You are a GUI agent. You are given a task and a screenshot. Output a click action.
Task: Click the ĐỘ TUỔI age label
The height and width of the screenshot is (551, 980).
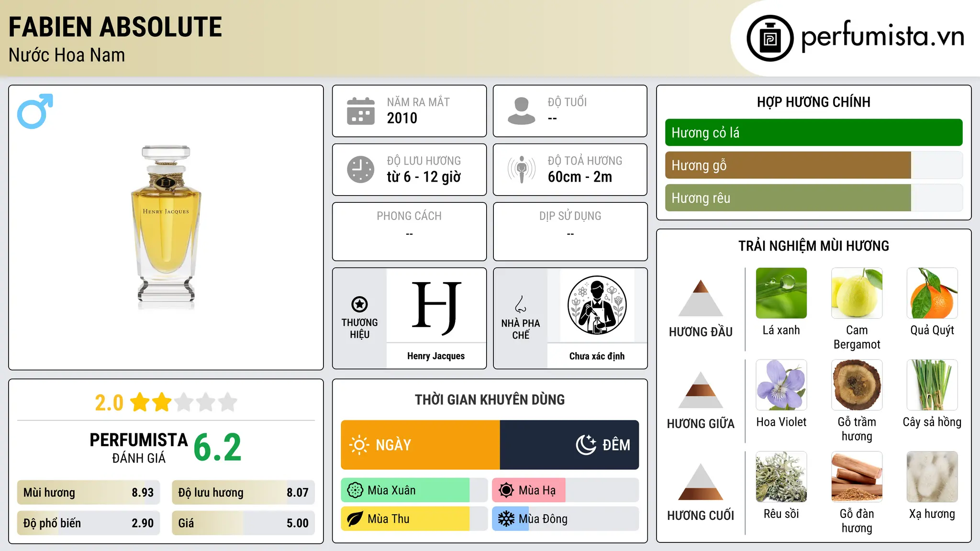pyautogui.click(x=567, y=102)
